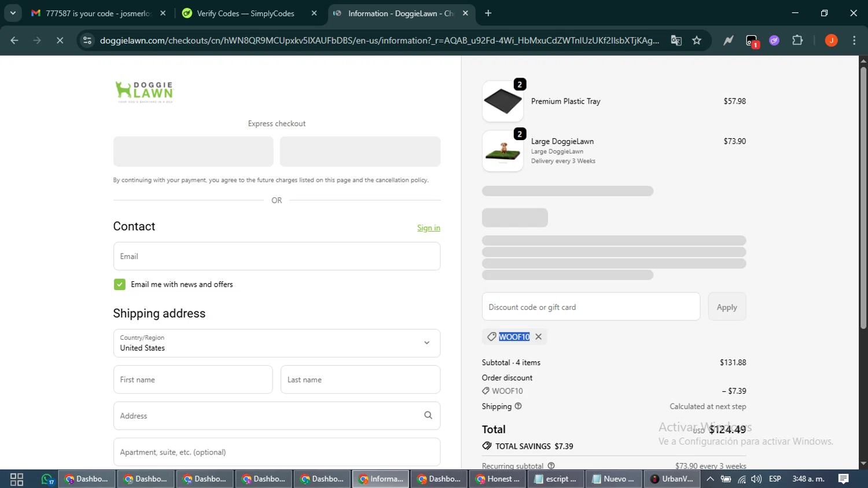
Task: Focus the Apartment, suite, etc. field
Action: [x=277, y=452]
